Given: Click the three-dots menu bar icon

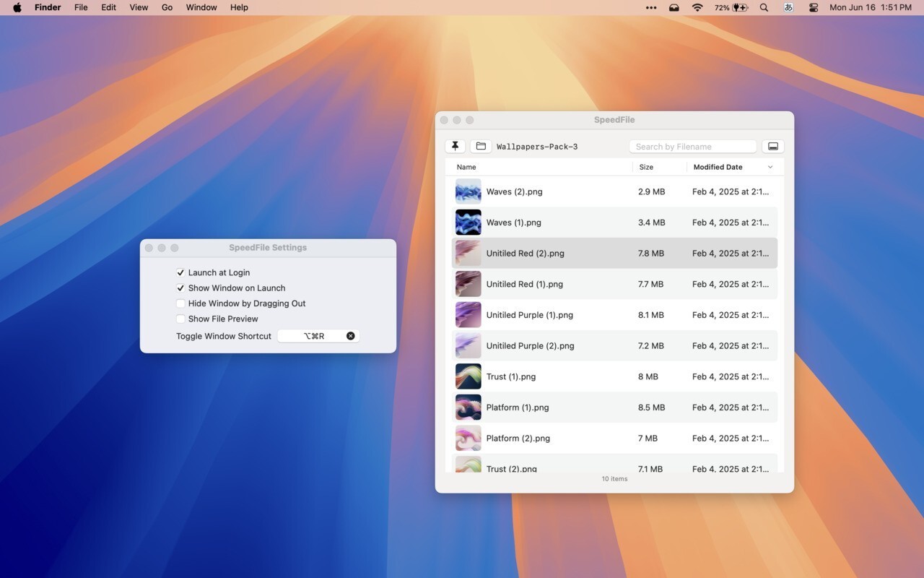Looking at the screenshot, I should click(x=651, y=7).
